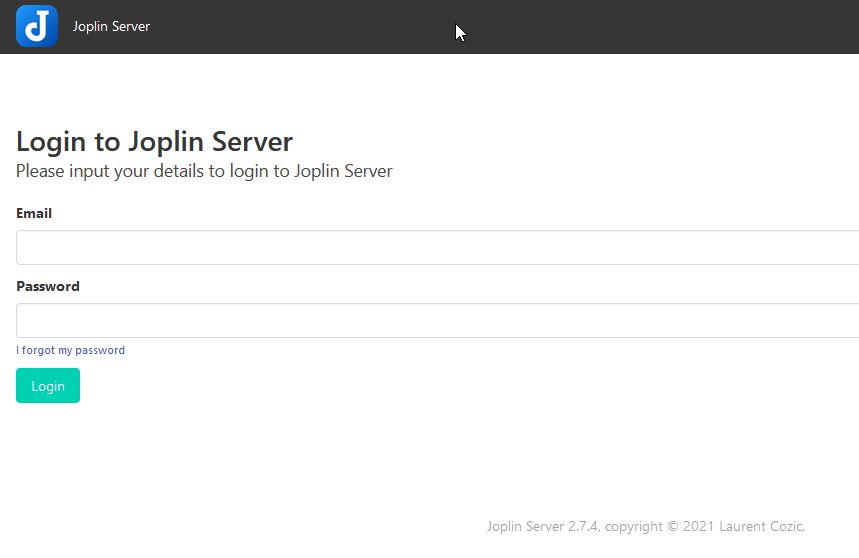Open the Joplin Server navbar title
This screenshot has width=859, height=558.
click(111, 26)
